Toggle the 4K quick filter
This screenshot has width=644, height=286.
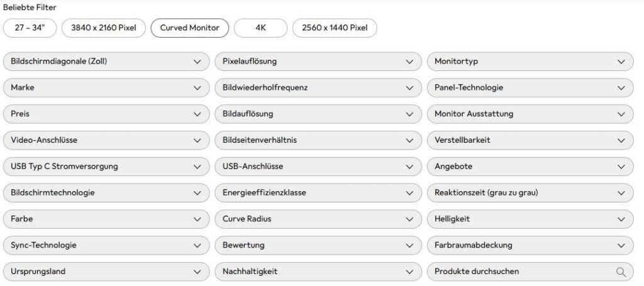pos(260,28)
